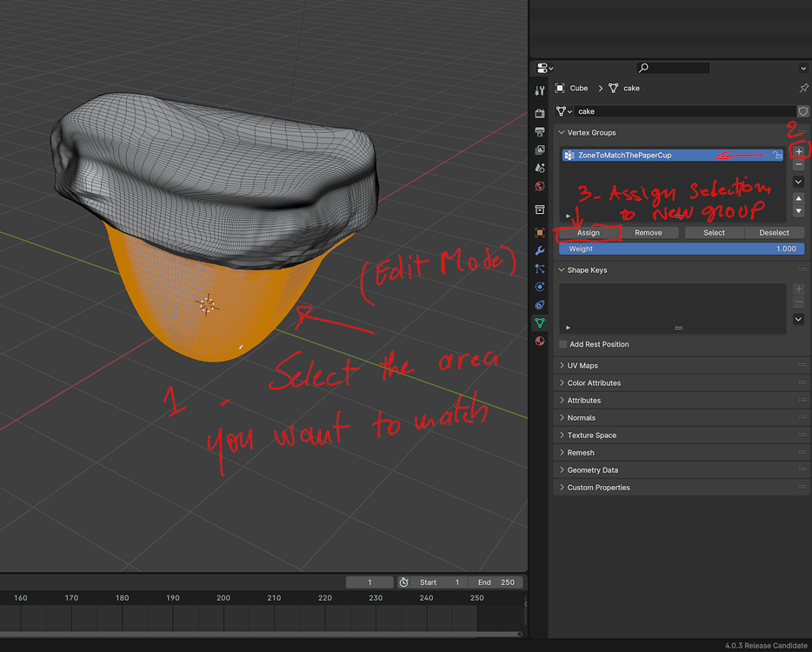The height and width of the screenshot is (652, 812).
Task: Click the Assign button
Action: (x=589, y=233)
